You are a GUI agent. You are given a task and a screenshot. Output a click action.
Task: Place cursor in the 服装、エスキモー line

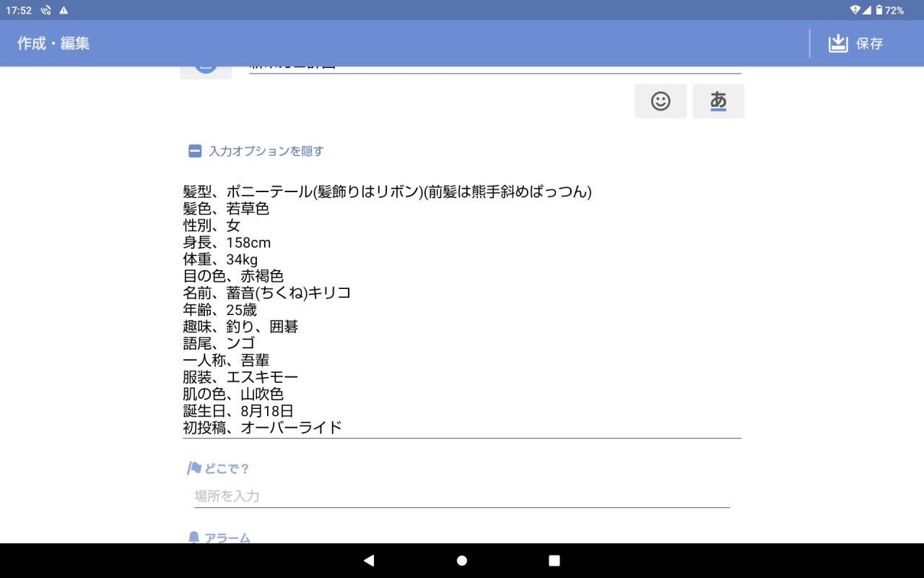pyautogui.click(x=240, y=377)
